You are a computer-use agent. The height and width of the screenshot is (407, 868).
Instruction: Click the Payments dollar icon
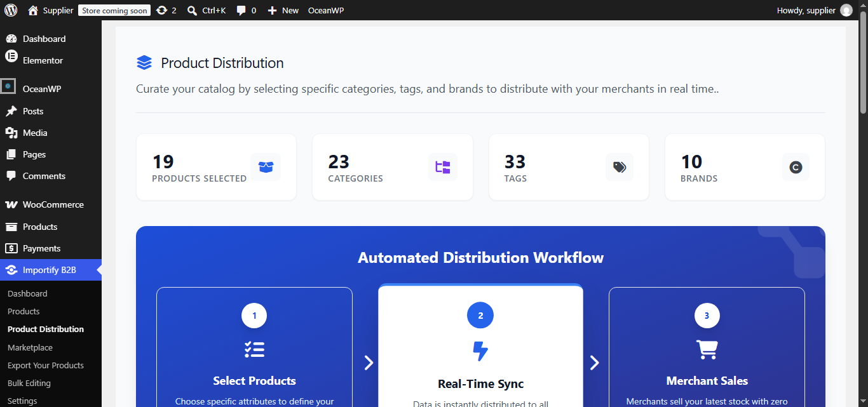(11, 248)
